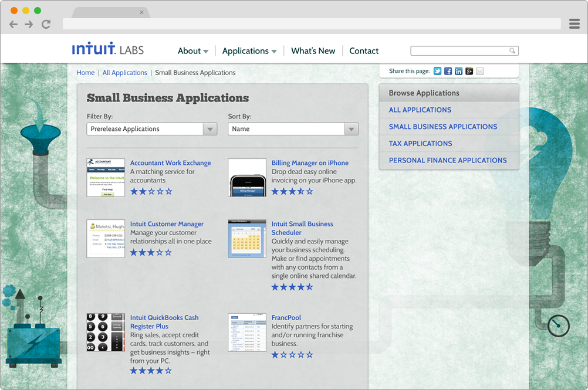
Task: Share this page on Facebook
Action: point(448,71)
